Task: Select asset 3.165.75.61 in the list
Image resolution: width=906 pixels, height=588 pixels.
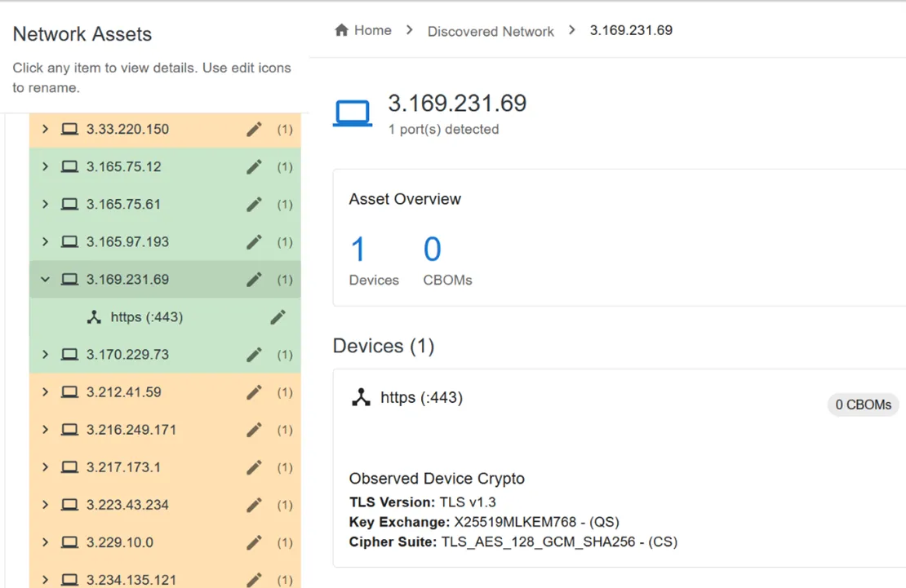Action: (123, 205)
